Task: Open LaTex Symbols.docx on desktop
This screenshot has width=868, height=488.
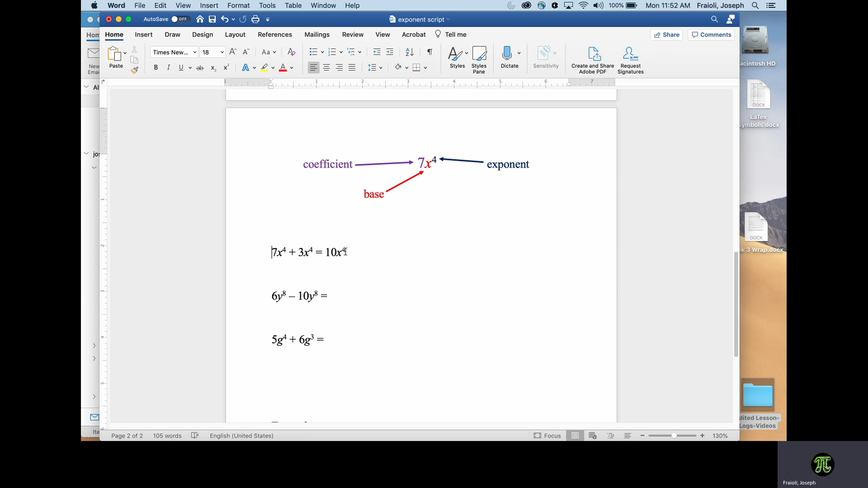Action: pos(758,104)
